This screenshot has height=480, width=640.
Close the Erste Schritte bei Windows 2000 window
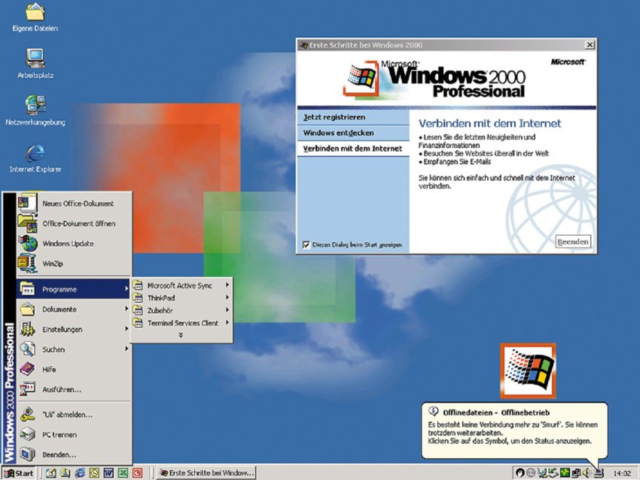[589, 45]
